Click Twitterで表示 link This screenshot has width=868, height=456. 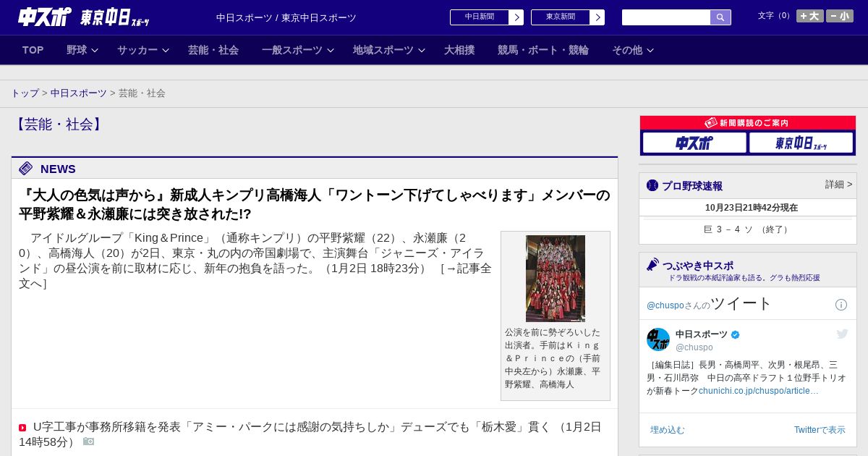[x=820, y=430]
